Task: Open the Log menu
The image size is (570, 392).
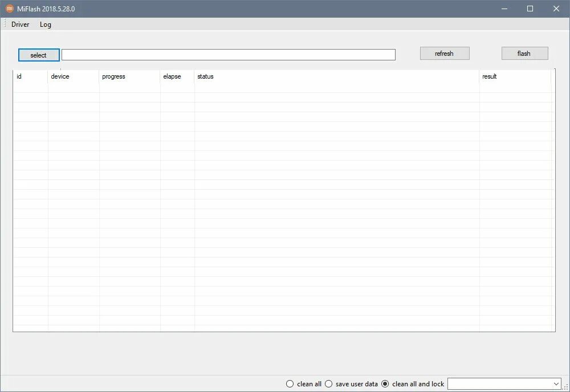Action: coord(46,24)
